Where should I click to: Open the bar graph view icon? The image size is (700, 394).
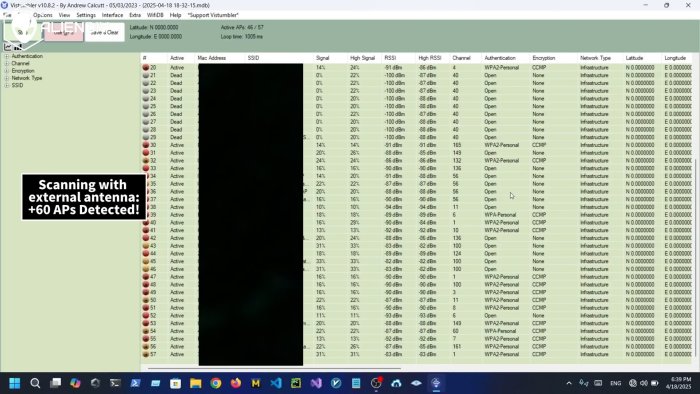[x=17, y=47]
